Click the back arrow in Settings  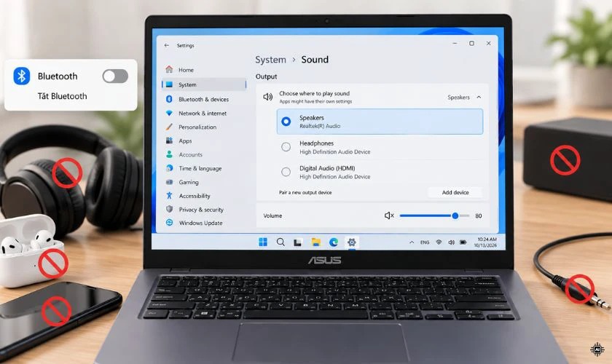[167, 46]
